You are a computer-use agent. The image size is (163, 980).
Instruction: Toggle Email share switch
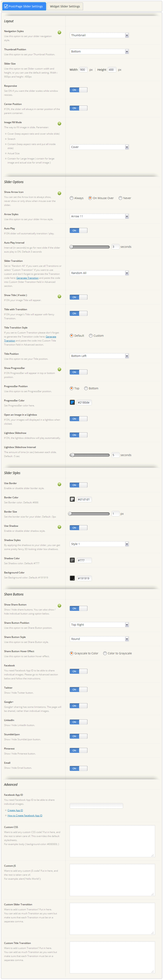pos(79,768)
